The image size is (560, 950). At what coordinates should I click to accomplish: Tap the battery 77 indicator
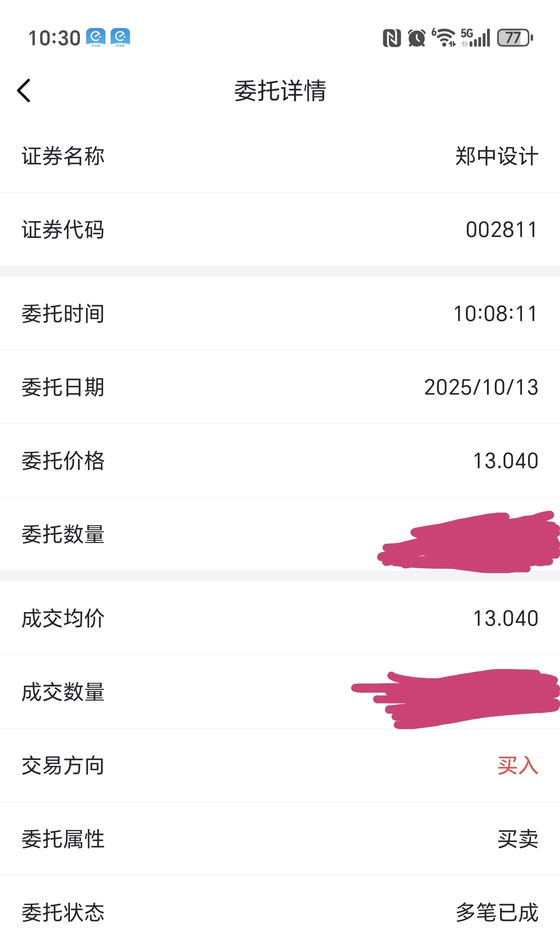tap(515, 38)
